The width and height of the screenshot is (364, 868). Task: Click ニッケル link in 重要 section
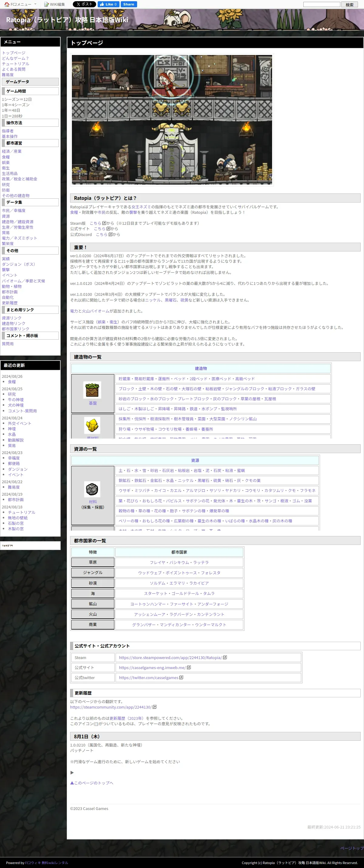tap(153, 300)
